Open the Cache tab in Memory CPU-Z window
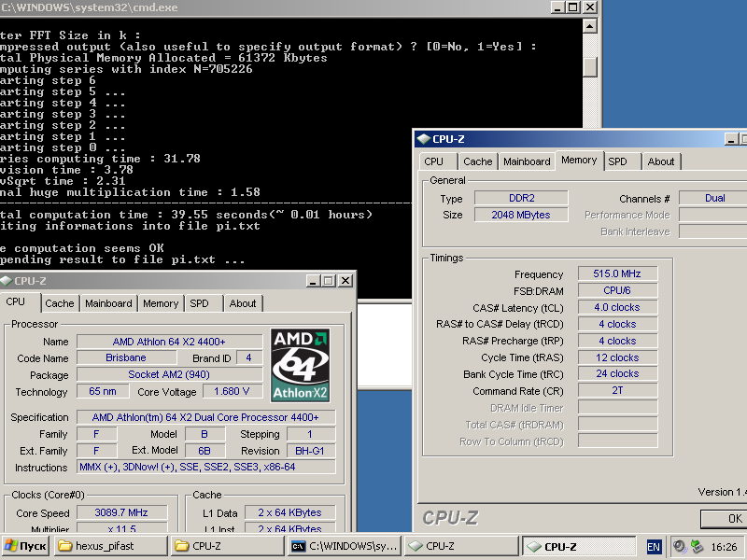Screen dimensions: 747x560 [477, 161]
